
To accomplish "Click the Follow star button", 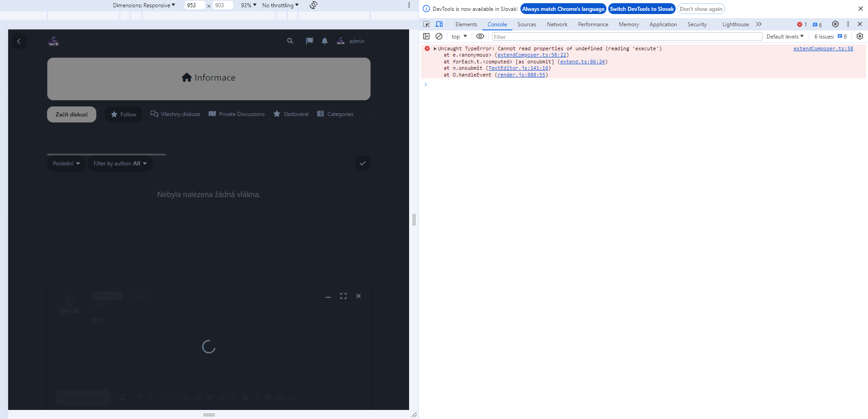I will (124, 115).
